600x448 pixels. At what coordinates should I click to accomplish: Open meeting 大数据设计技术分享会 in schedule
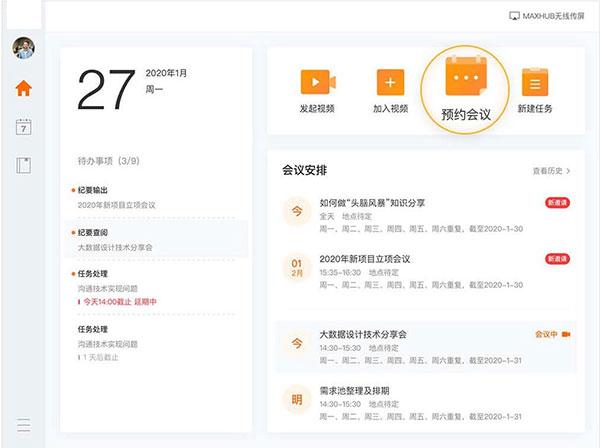363,334
